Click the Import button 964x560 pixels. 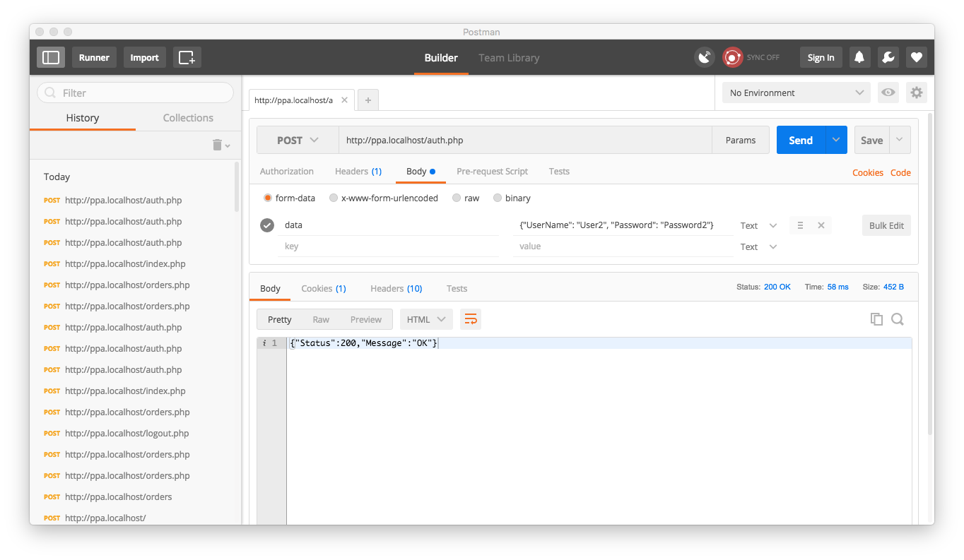point(144,57)
